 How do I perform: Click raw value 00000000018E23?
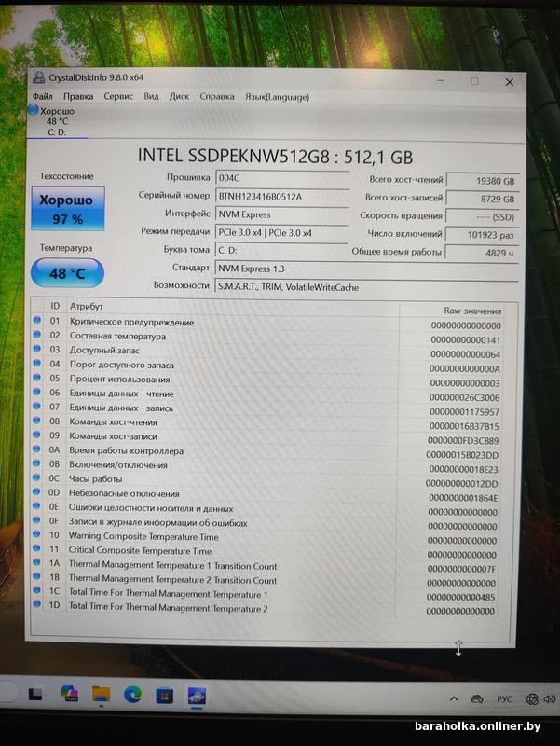click(x=463, y=470)
